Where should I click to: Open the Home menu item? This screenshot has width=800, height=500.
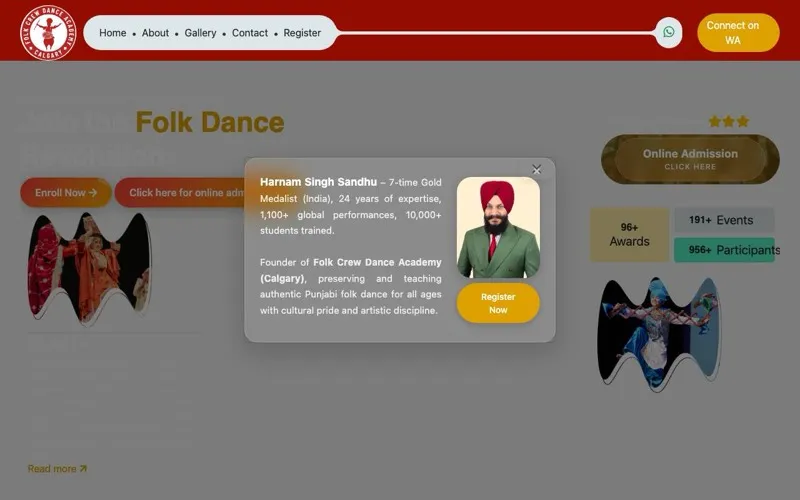(113, 33)
